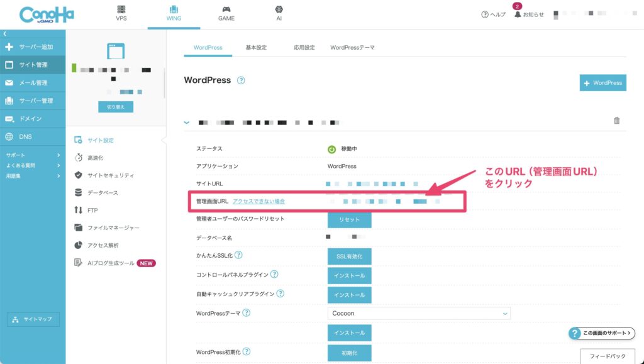Open the blurred サイトURL link
Viewport: 644px width, 364px height.
(372, 184)
